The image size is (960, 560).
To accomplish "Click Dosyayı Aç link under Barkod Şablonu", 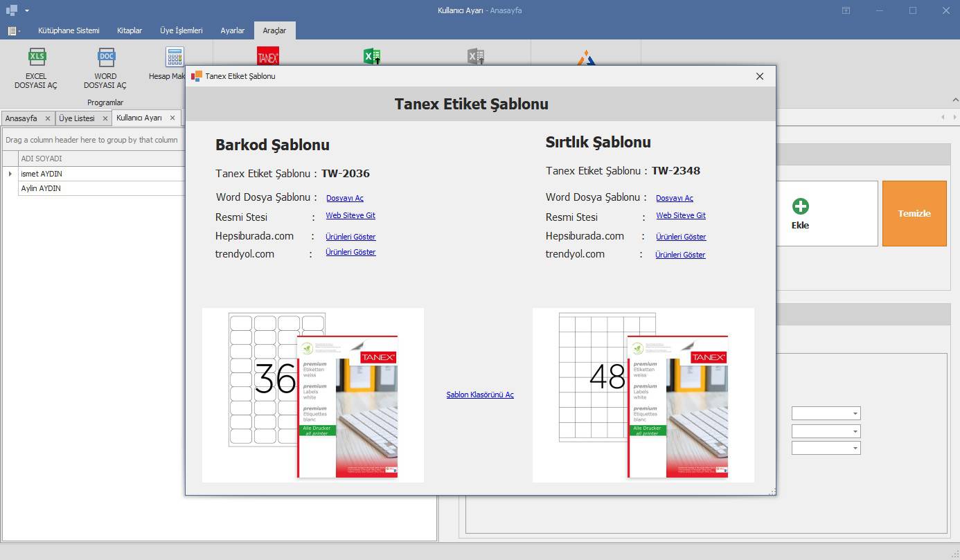I will [344, 198].
